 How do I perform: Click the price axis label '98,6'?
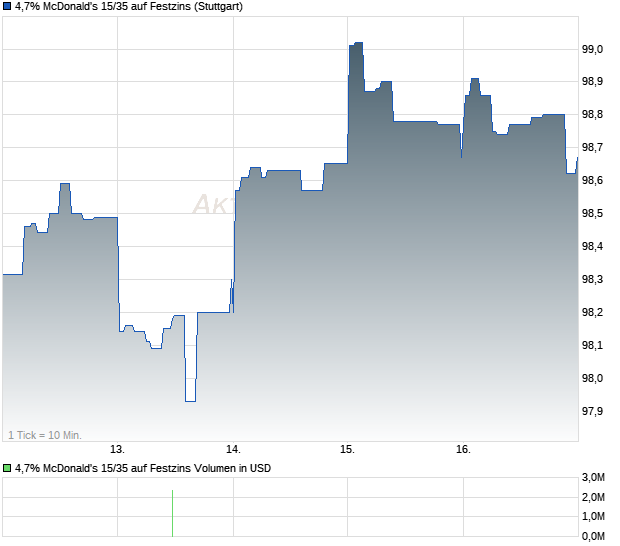coord(592,180)
